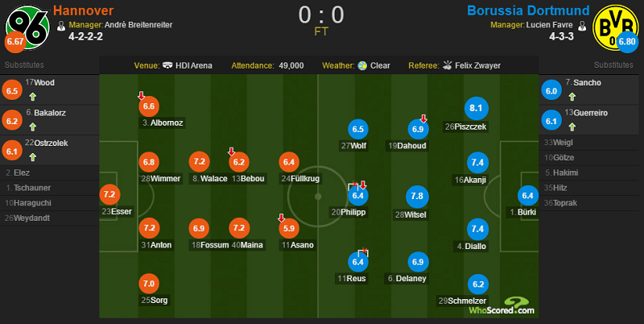Open the Hannover team name link

point(84,10)
